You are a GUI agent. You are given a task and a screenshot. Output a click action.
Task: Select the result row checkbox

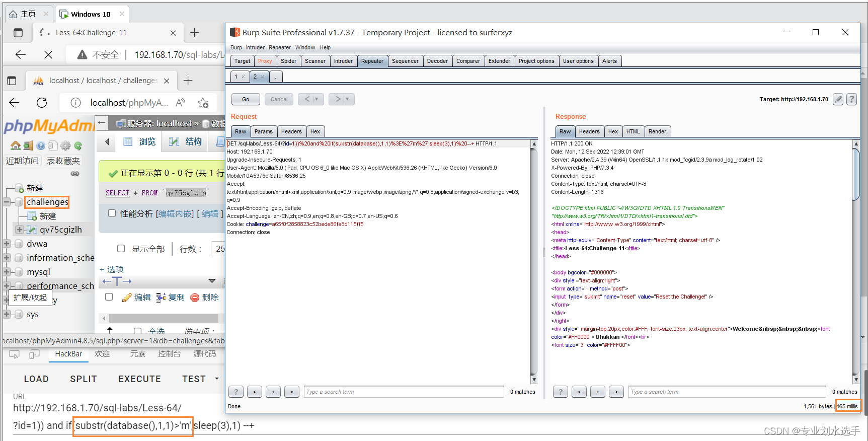tap(109, 297)
